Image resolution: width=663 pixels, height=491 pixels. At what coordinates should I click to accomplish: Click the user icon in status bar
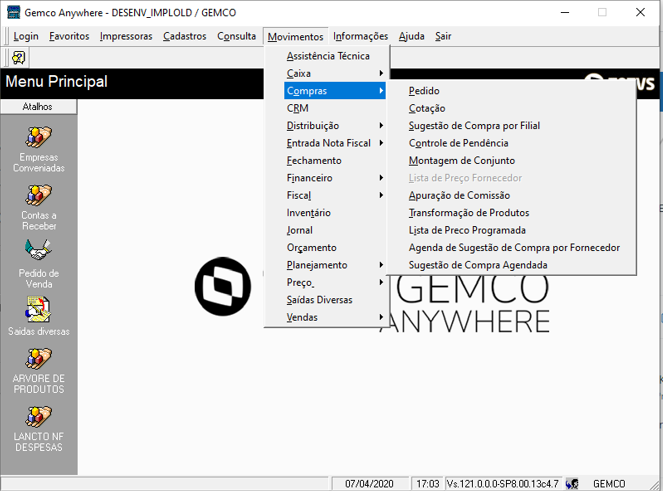click(x=572, y=483)
